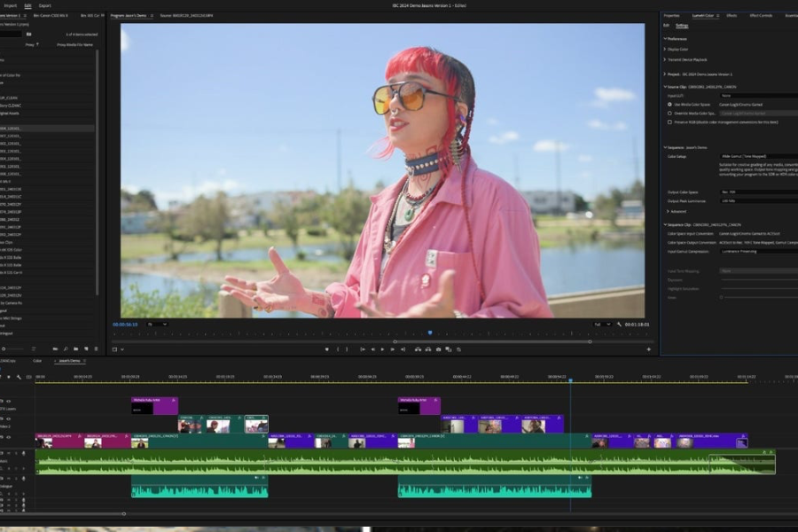Toggle track output eye for Video 2
Image resolution: width=798 pixels, height=532 pixels.
[x=8, y=419]
